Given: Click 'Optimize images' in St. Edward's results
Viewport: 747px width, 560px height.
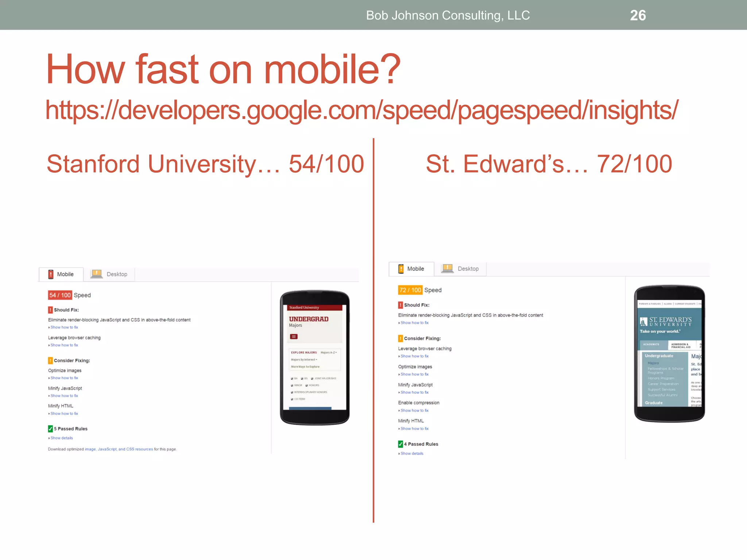Looking at the screenshot, I should tap(415, 367).
